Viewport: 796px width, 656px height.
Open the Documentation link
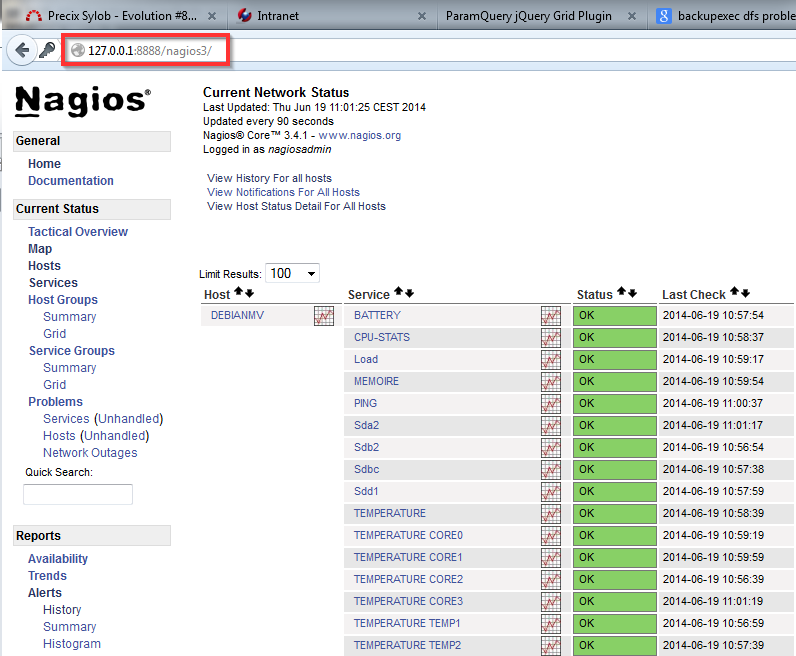[x=71, y=181]
